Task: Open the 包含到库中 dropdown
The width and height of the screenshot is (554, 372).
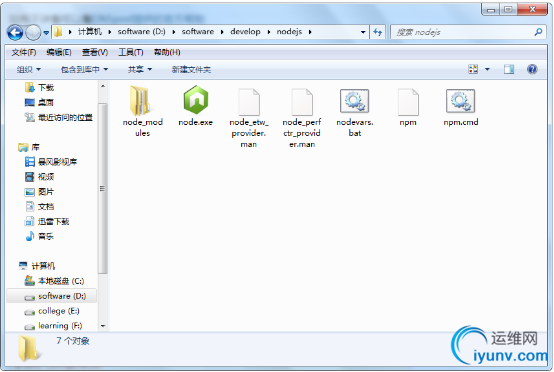Action: tap(84, 70)
